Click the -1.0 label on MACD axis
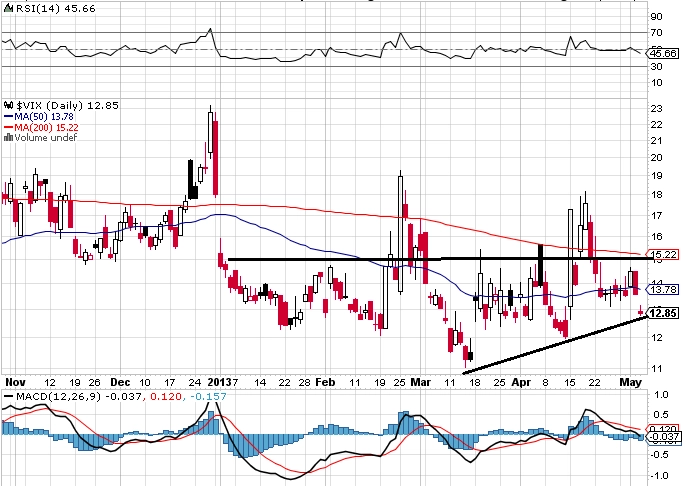 point(660,476)
